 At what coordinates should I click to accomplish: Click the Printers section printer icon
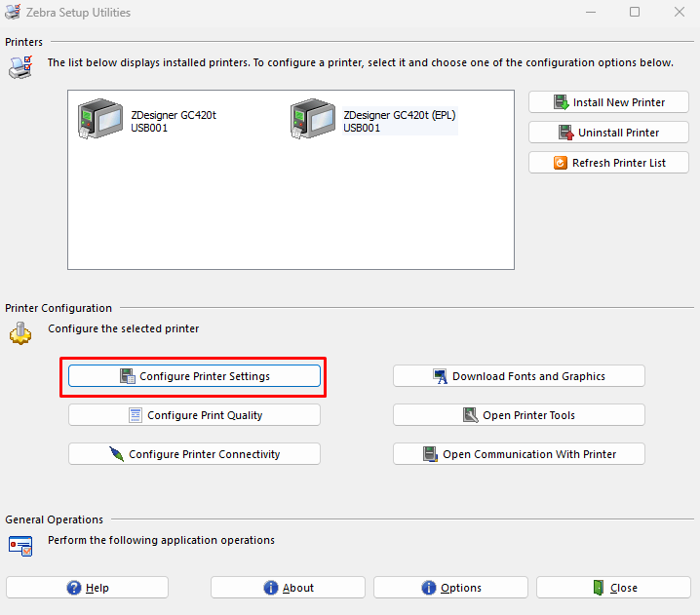point(20,67)
